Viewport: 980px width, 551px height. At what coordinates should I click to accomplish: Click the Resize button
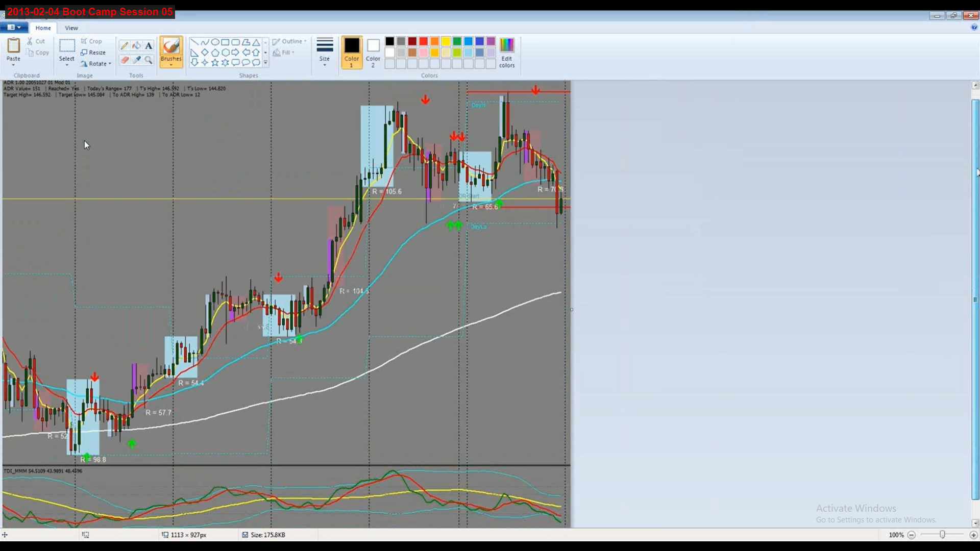tap(93, 53)
